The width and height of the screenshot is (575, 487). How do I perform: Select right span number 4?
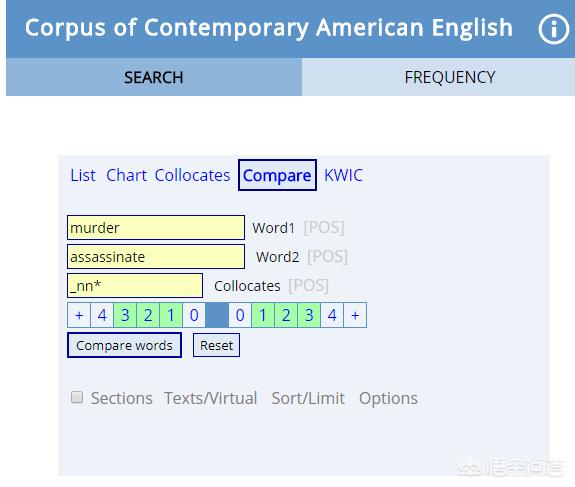[332, 315]
